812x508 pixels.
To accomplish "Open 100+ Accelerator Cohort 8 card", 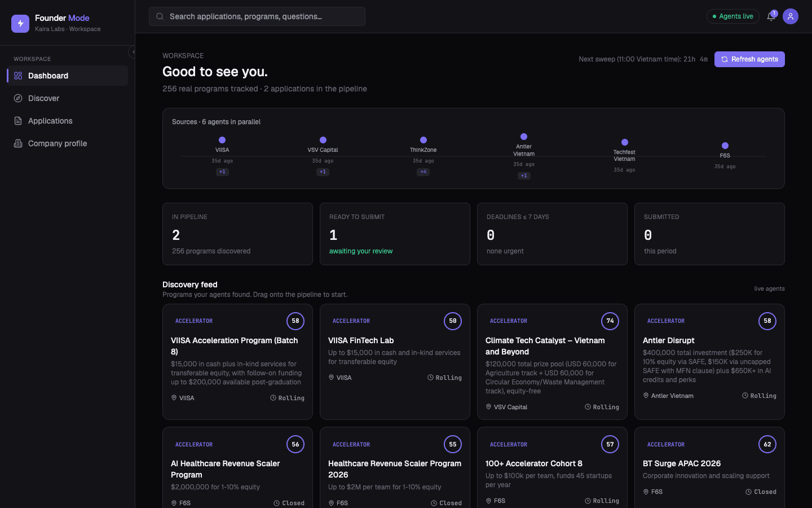I will 552,468.
